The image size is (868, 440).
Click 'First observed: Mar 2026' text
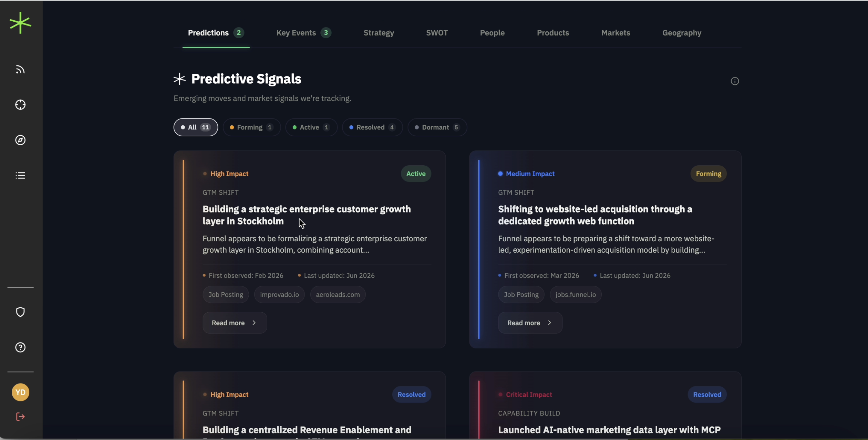click(541, 276)
